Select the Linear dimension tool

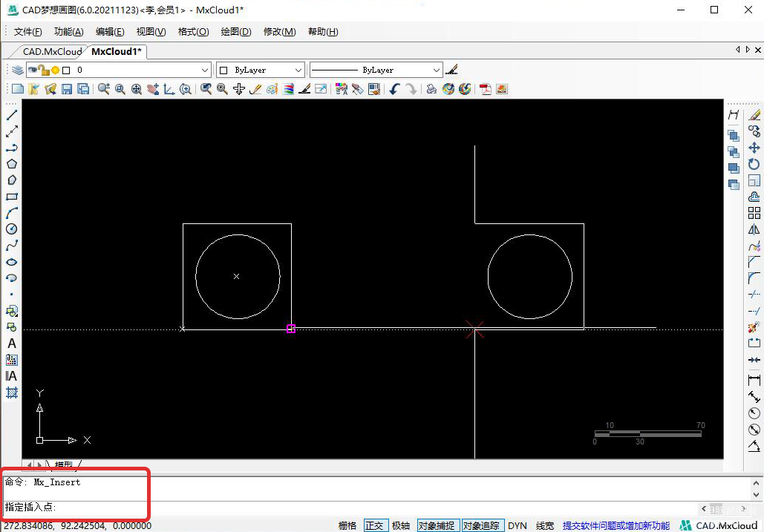coord(754,380)
